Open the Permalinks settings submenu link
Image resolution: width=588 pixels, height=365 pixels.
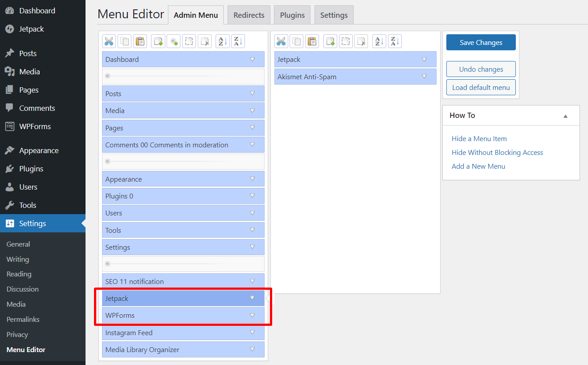click(23, 320)
